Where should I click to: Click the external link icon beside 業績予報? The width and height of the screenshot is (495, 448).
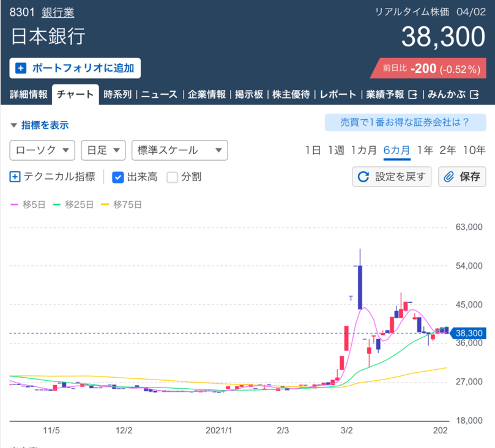tap(412, 95)
